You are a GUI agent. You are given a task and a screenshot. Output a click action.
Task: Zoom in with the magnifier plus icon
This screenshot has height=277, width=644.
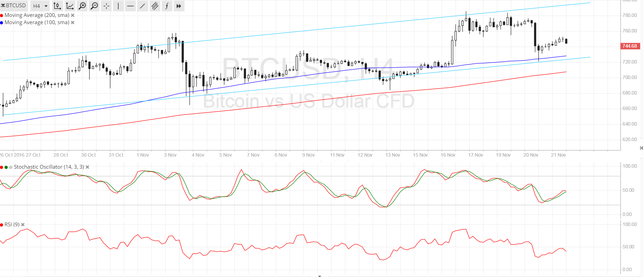(82, 6)
